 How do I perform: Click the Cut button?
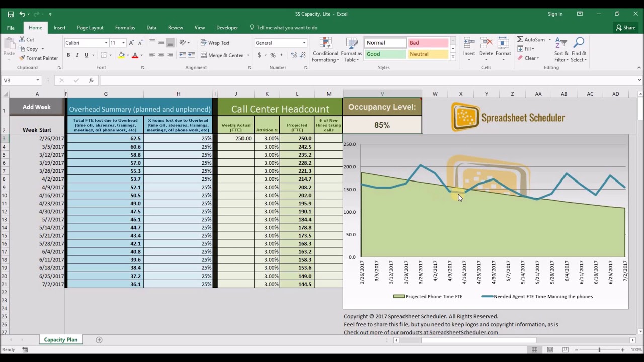(27, 40)
